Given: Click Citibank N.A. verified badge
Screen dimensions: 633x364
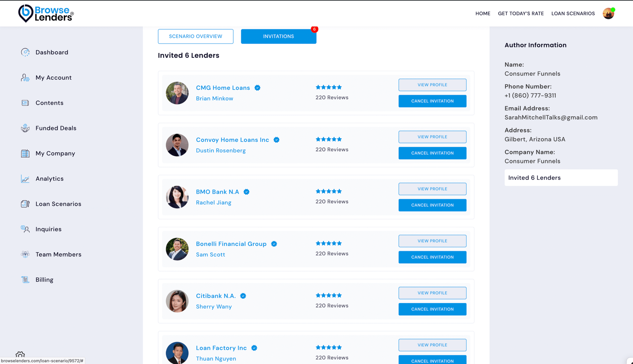Looking at the screenshot, I should pos(243,296).
